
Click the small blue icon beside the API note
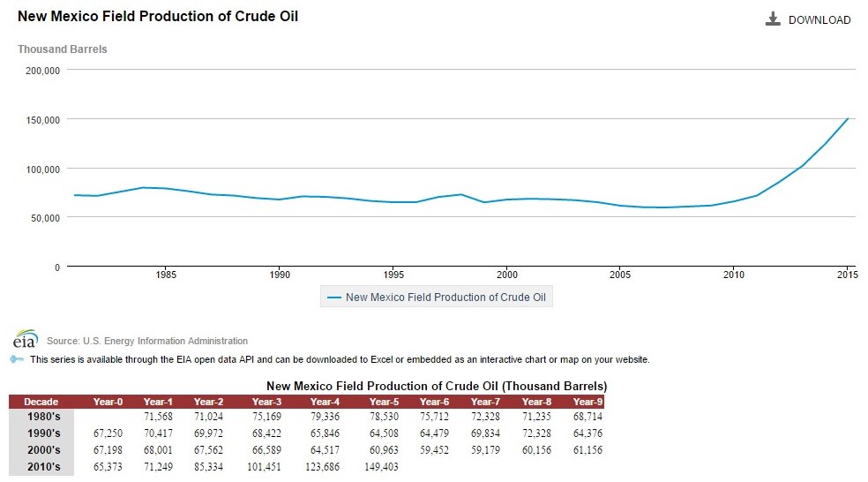pos(18,359)
